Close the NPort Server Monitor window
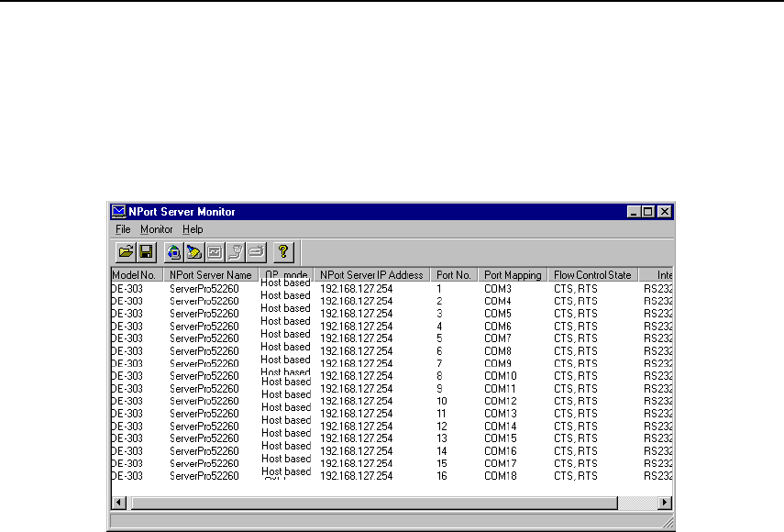The width and height of the screenshot is (784, 532). (665, 212)
